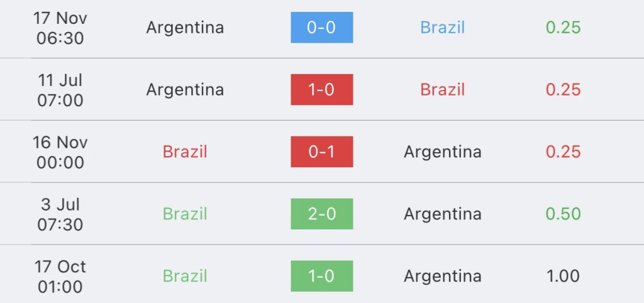The image size is (644, 303).
Task: Open the green 2-0 score badge
Action: 321,214
